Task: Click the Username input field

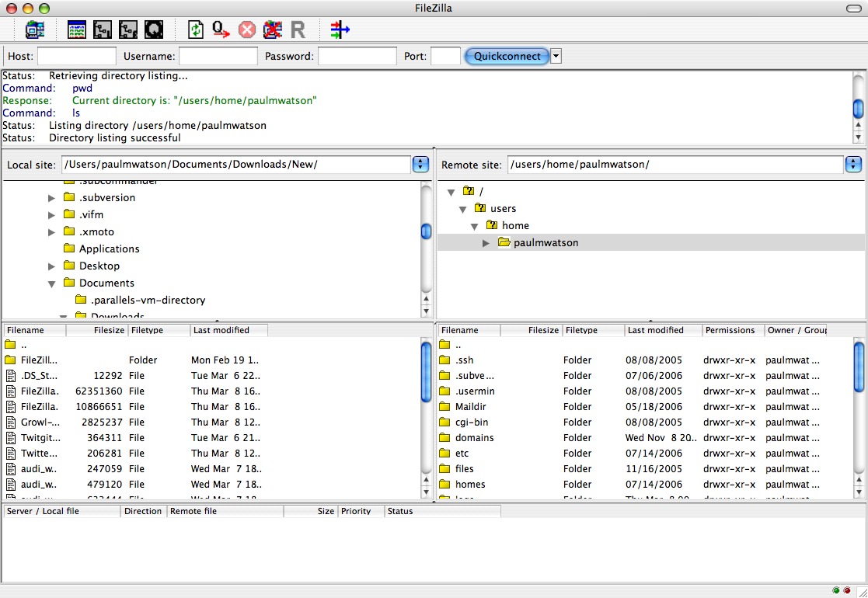Action: point(218,56)
